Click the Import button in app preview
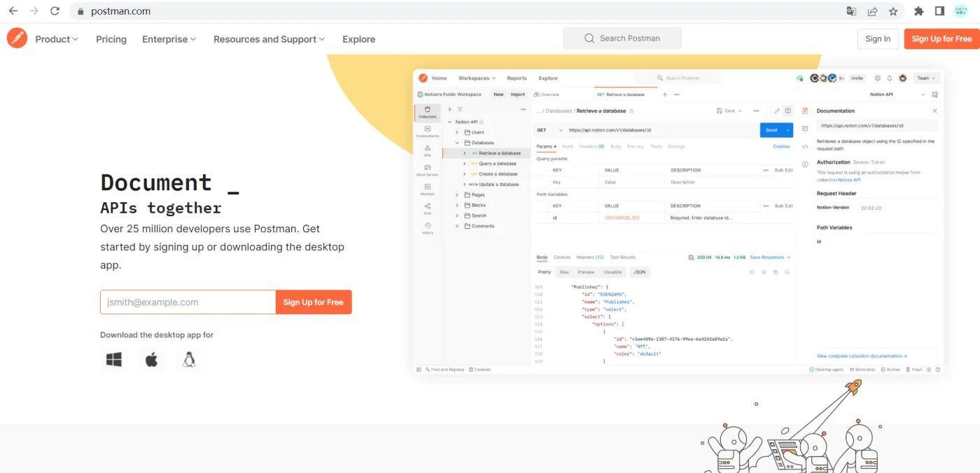Image resolution: width=980 pixels, height=473 pixels. point(517,94)
